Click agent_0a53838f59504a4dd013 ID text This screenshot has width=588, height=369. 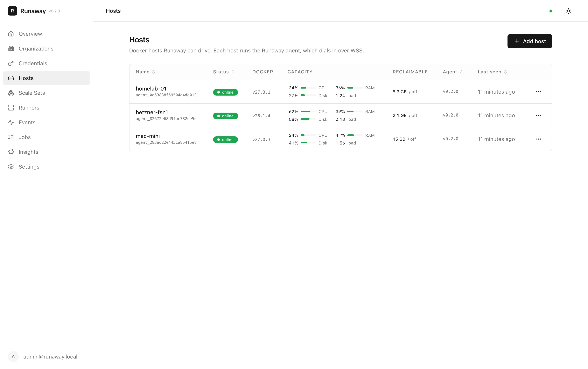(x=166, y=95)
